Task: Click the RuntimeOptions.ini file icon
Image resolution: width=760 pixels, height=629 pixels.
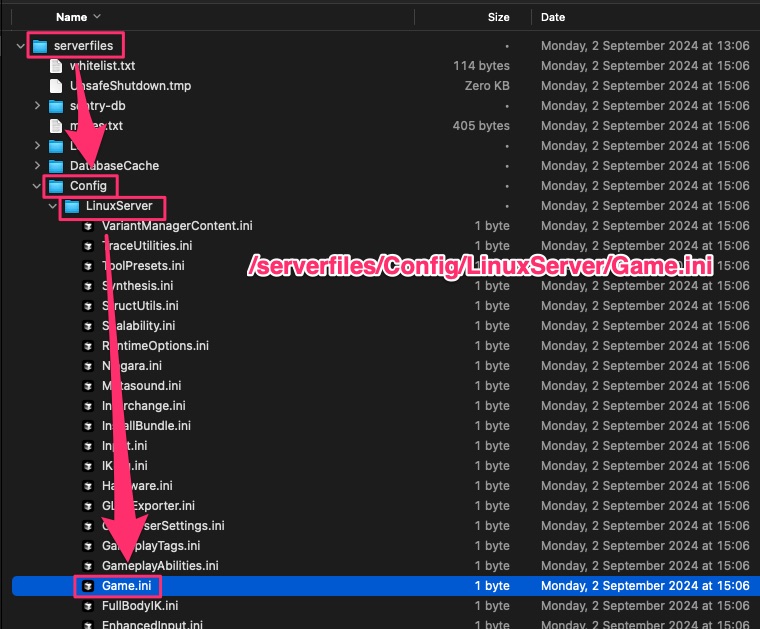Action: [x=88, y=346]
